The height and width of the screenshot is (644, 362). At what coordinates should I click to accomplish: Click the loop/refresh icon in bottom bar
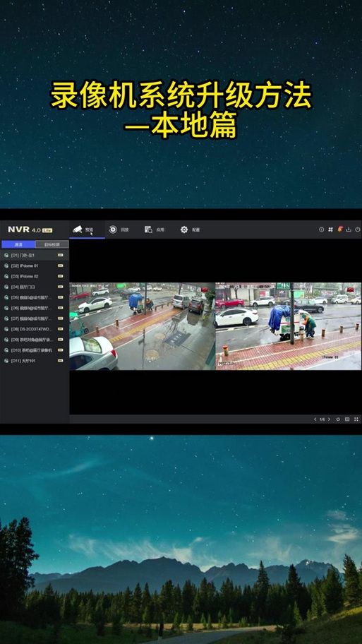point(338,419)
